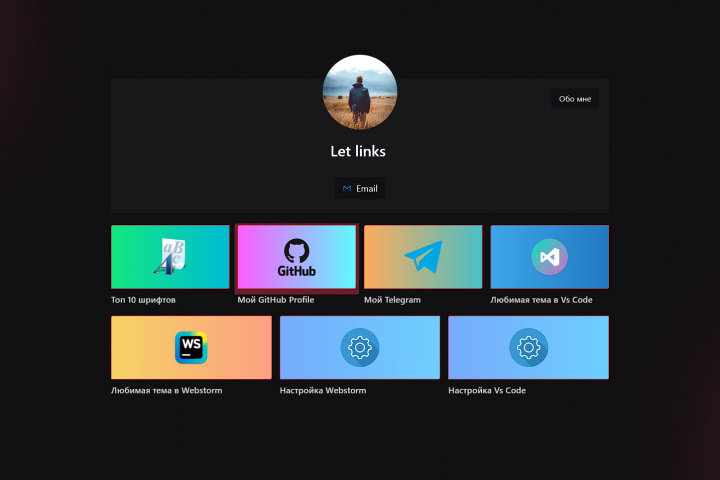Click the Email button text

pyautogui.click(x=367, y=188)
